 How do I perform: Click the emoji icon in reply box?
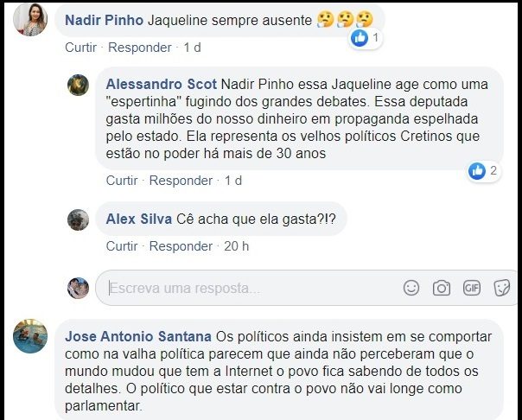412,288
